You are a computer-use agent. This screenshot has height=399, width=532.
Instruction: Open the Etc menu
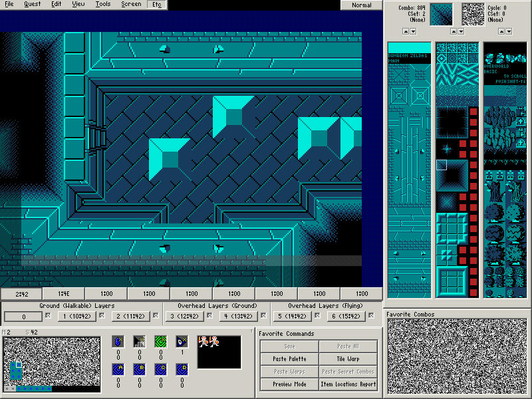point(157,5)
